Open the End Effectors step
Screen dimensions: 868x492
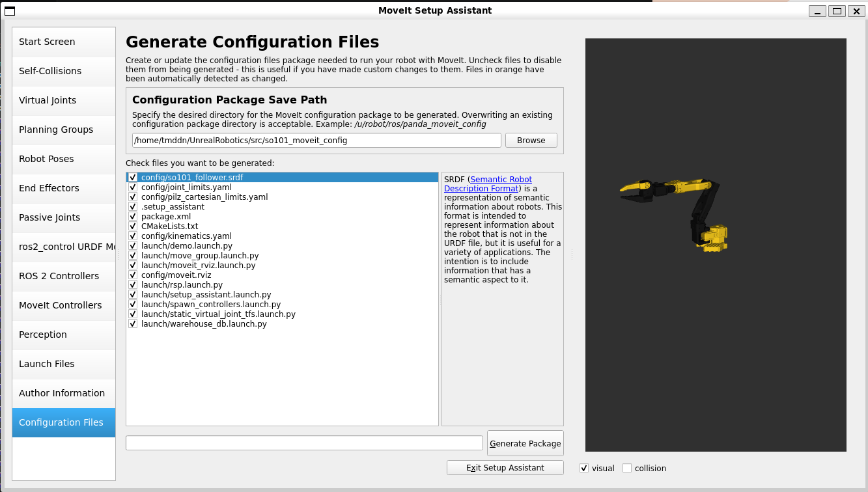coord(64,188)
